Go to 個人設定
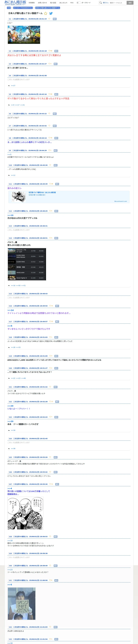Screen dimensions: 138x644 (x=53, y=3)
